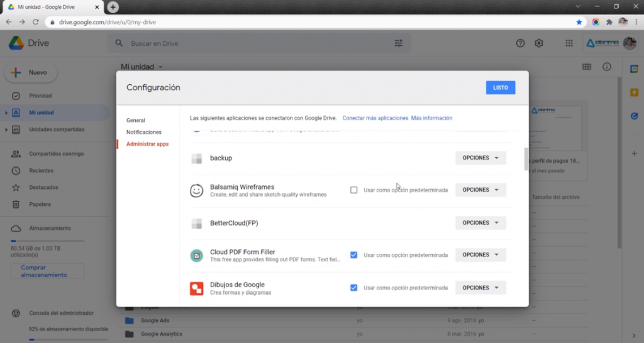Click the Configuración dialog scrollbar thumb
Screen dimensions: 644x343
(x=526, y=159)
